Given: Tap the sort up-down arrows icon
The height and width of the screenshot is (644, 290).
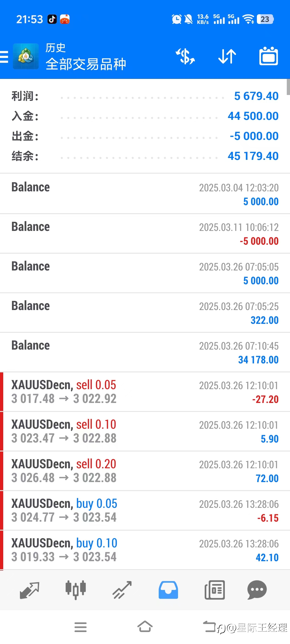Looking at the screenshot, I should [227, 57].
